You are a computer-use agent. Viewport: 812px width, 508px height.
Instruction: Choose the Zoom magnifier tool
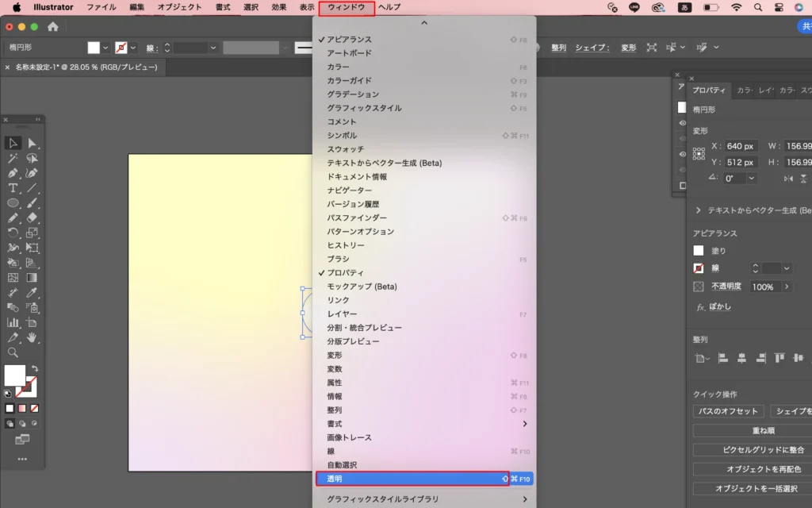(13, 352)
